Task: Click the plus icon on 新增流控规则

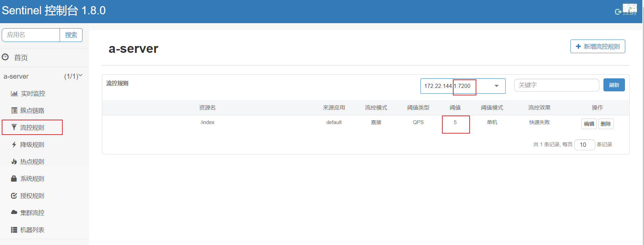Action: pos(578,46)
